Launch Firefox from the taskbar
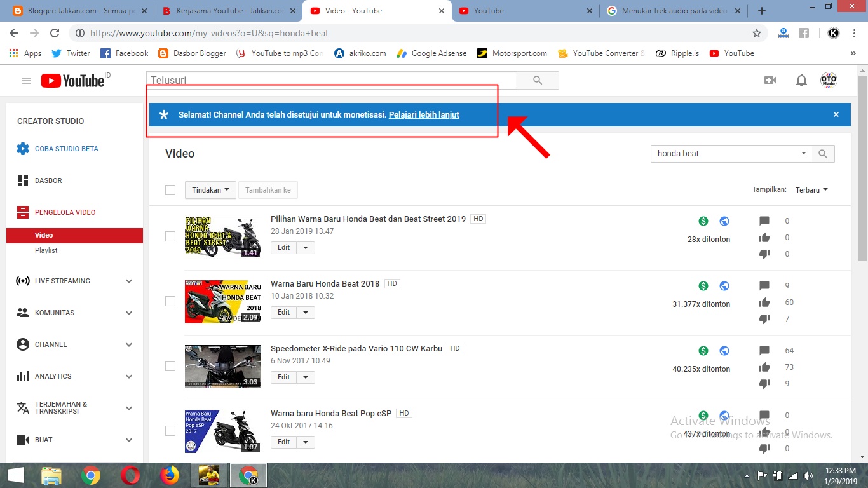The height and width of the screenshot is (488, 868). coord(170,475)
